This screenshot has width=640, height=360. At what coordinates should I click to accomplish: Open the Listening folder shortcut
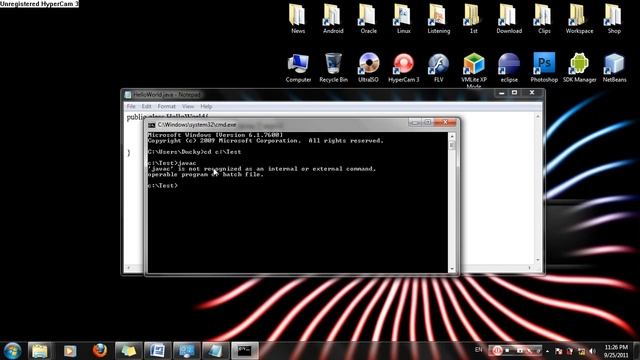point(438,18)
